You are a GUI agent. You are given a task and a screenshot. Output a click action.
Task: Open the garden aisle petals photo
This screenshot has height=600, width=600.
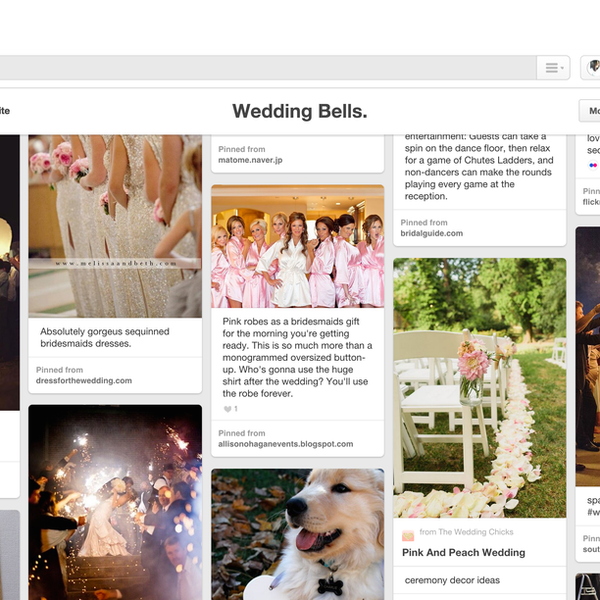pos(479,388)
